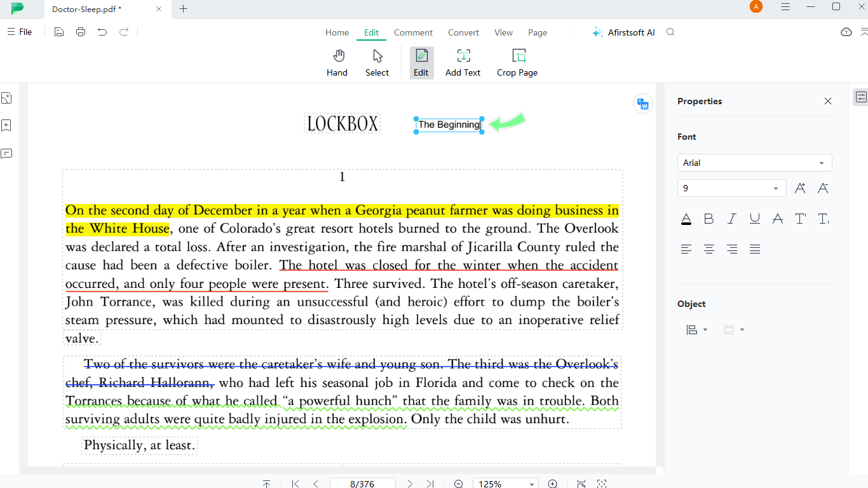Screen dimensions: 868x488
Task: Increase font size with A+ icon
Action: click(x=800, y=188)
